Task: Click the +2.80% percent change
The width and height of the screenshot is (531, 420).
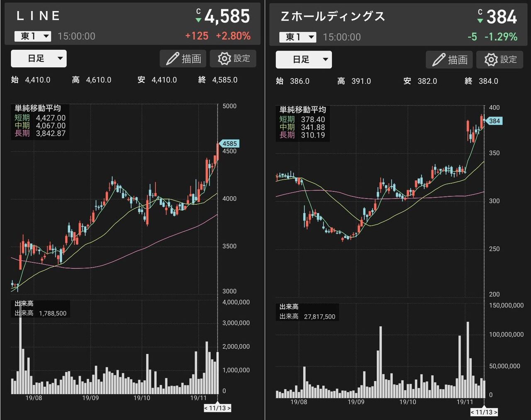Action: point(233,36)
